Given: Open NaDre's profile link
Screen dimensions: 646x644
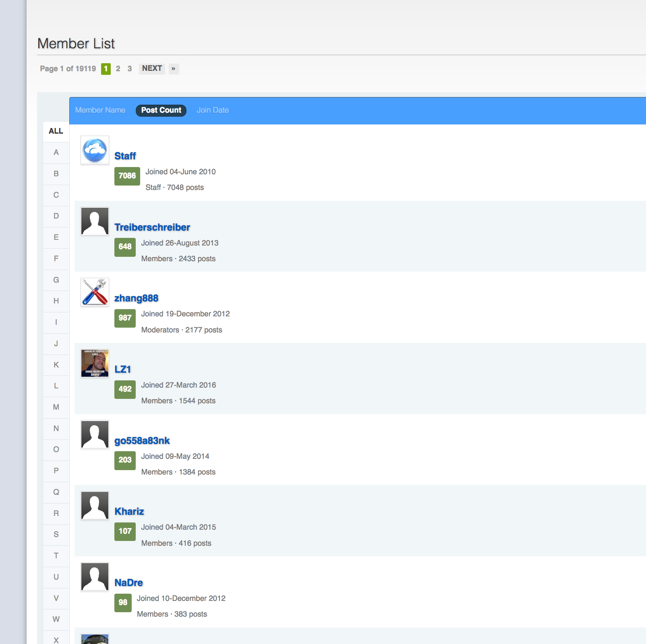Looking at the screenshot, I should click(x=129, y=583).
